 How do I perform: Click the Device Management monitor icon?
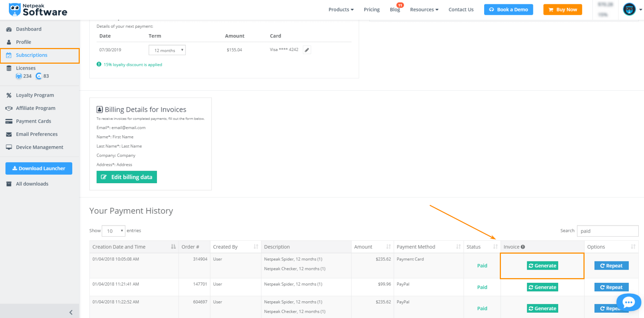[x=9, y=147]
